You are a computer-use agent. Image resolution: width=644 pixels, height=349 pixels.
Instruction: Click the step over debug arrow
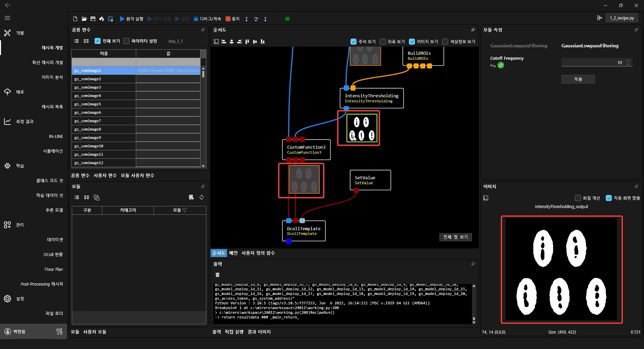(x=256, y=19)
